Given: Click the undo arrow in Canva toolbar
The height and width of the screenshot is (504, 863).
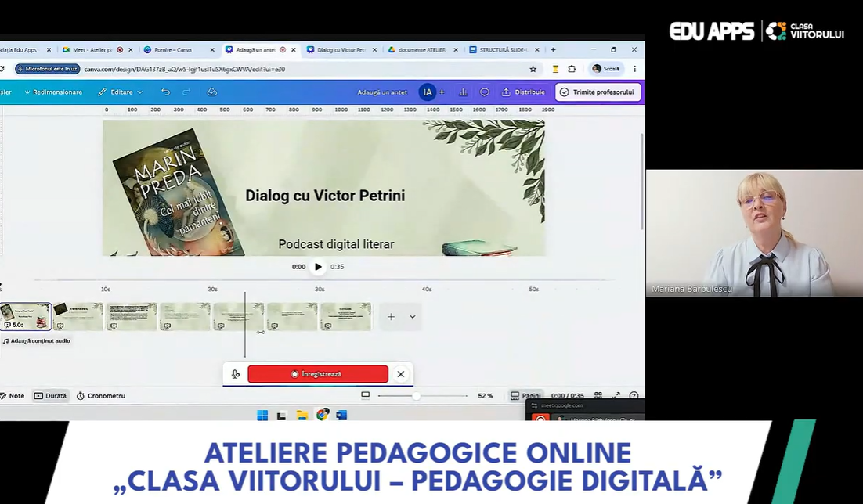Looking at the screenshot, I should 166,92.
